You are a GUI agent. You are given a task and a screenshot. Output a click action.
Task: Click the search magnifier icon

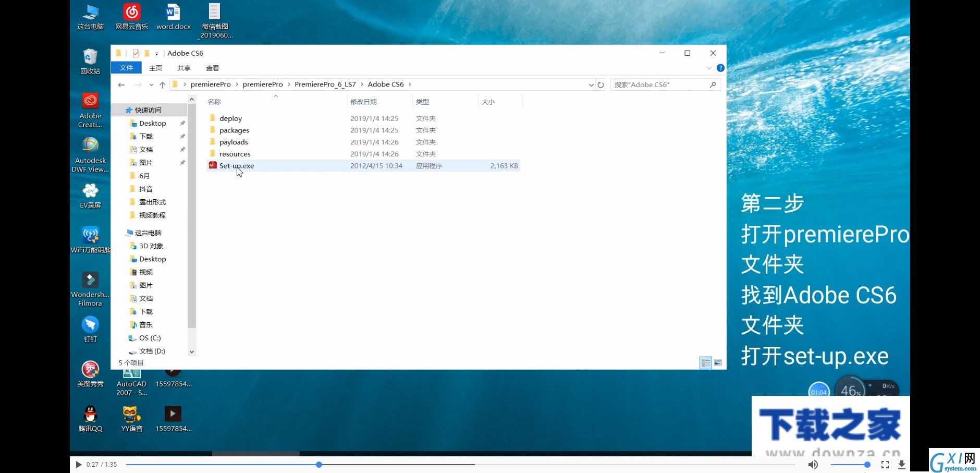click(x=713, y=84)
